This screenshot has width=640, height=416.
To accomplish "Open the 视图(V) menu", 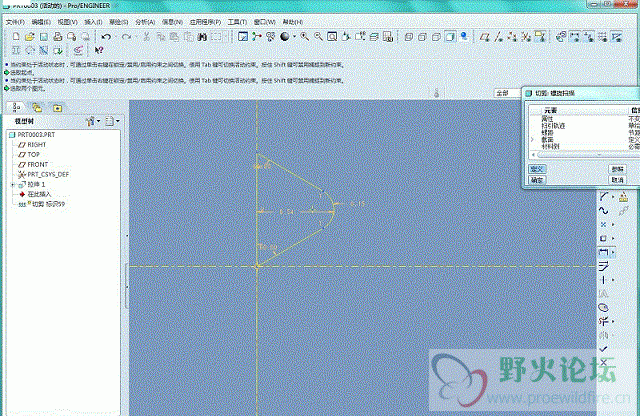I will pos(67,22).
